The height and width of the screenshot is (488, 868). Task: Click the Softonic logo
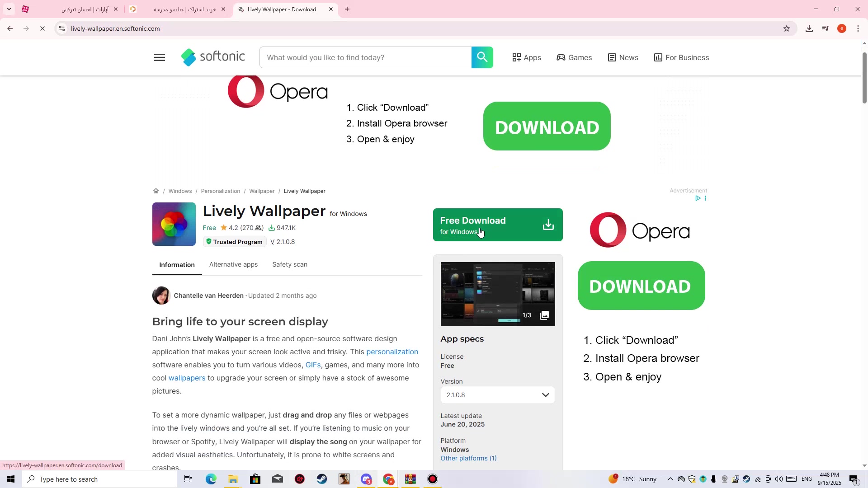click(x=213, y=57)
